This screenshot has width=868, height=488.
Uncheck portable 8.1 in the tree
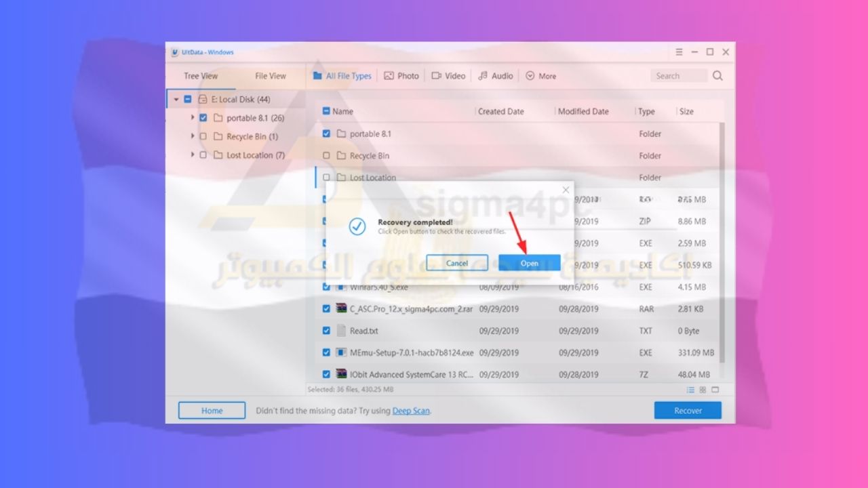point(203,118)
